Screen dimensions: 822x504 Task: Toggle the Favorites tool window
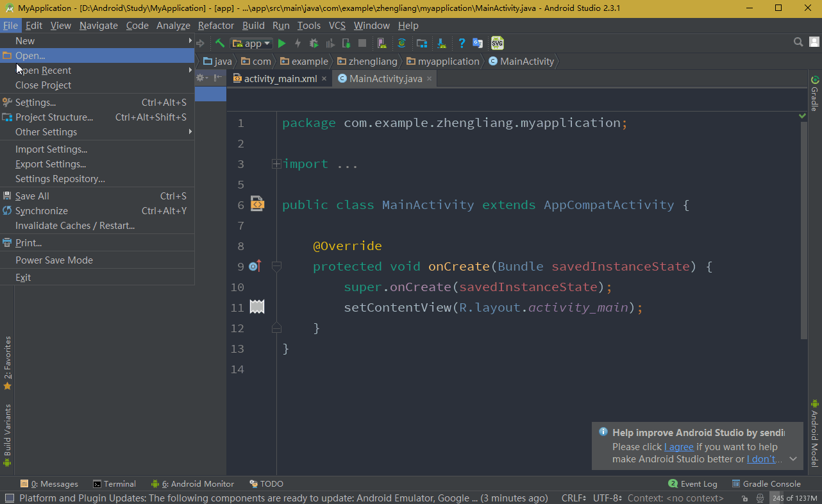(x=8, y=363)
